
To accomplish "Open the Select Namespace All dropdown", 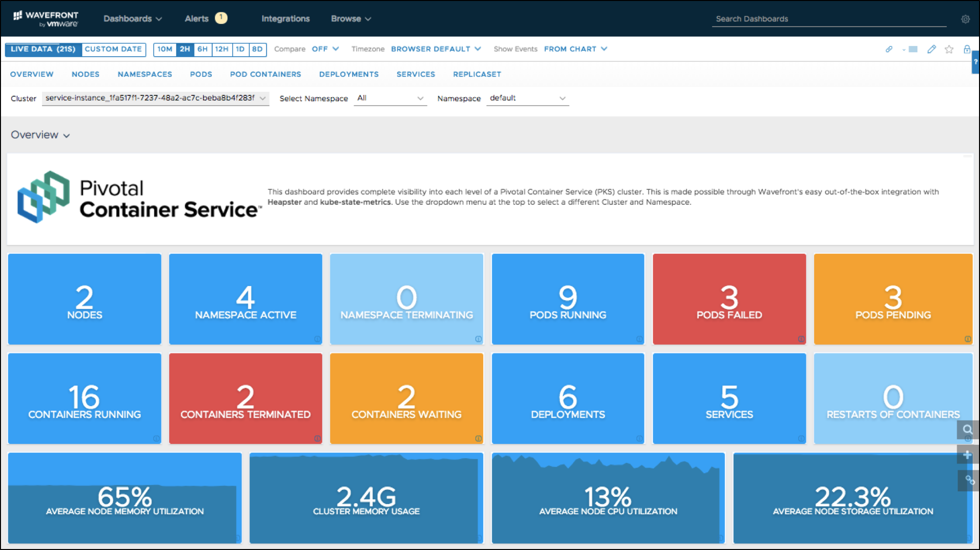I will pyautogui.click(x=390, y=98).
